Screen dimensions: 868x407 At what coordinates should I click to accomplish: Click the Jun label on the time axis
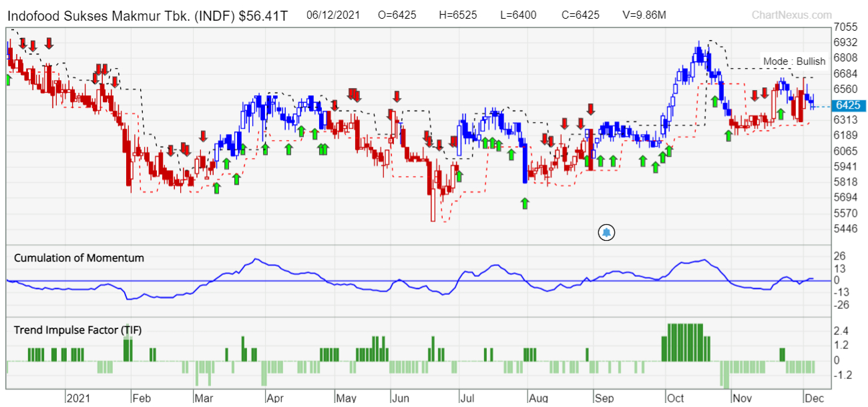401,398
